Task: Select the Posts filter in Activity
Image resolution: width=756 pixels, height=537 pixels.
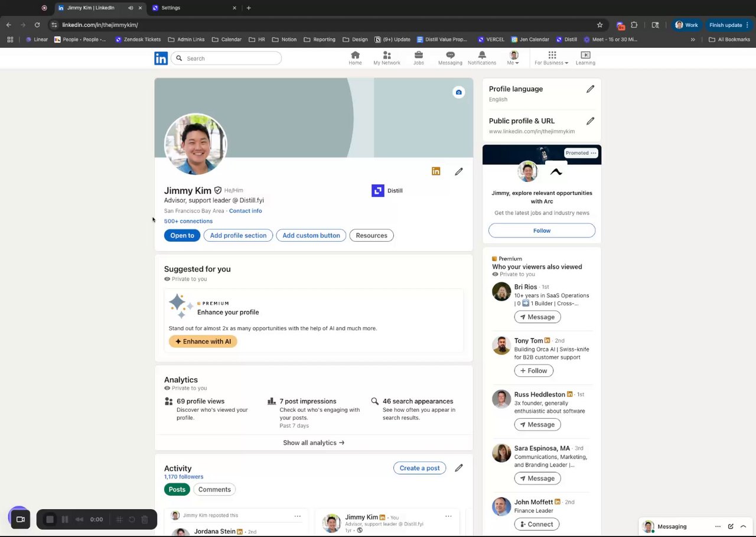Action: pos(177,489)
